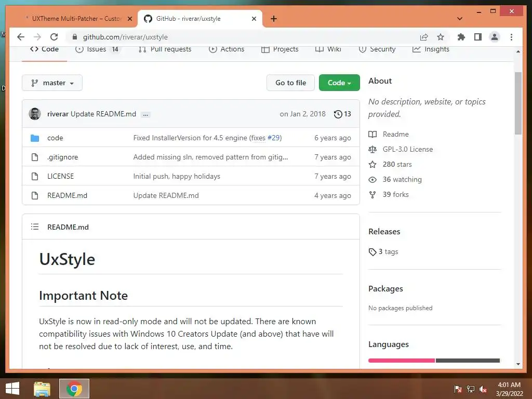Open the README table of contents icon
532x399 pixels.
[35, 227]
